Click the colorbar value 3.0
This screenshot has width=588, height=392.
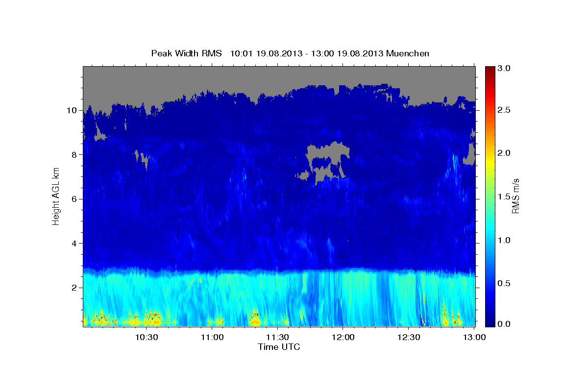pyautogui.click(x=505, y=68)
